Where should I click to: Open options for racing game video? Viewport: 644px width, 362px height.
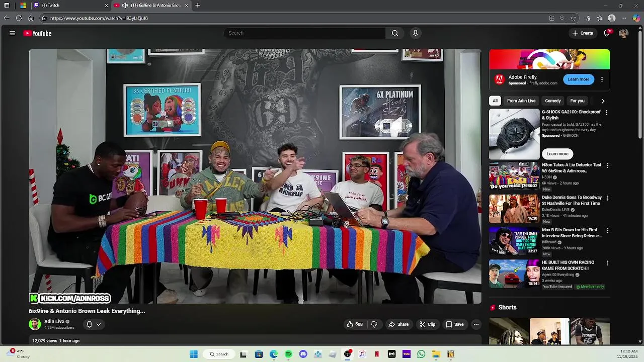[x=607, y=263]
